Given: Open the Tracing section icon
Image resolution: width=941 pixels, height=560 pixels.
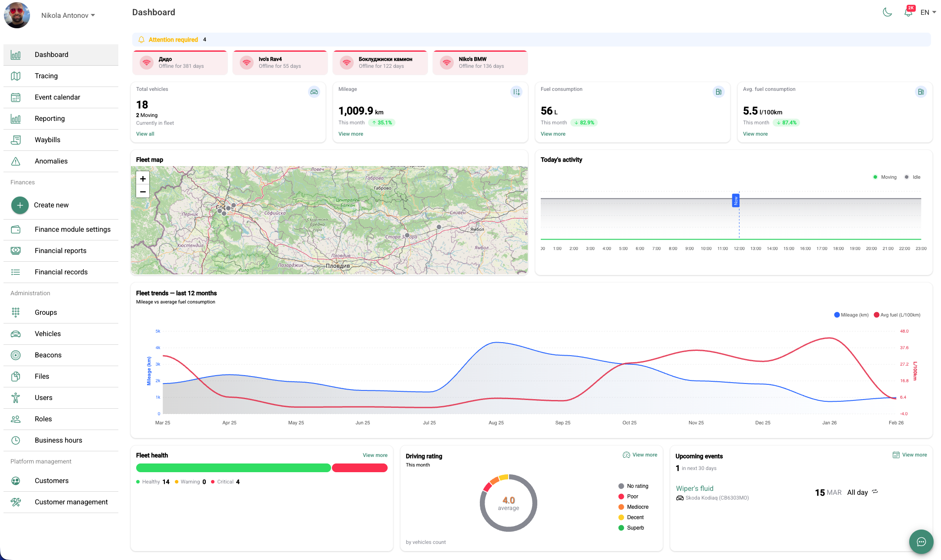Looking at the screenshot, I should pyautogui.click(x=16, y=76).
